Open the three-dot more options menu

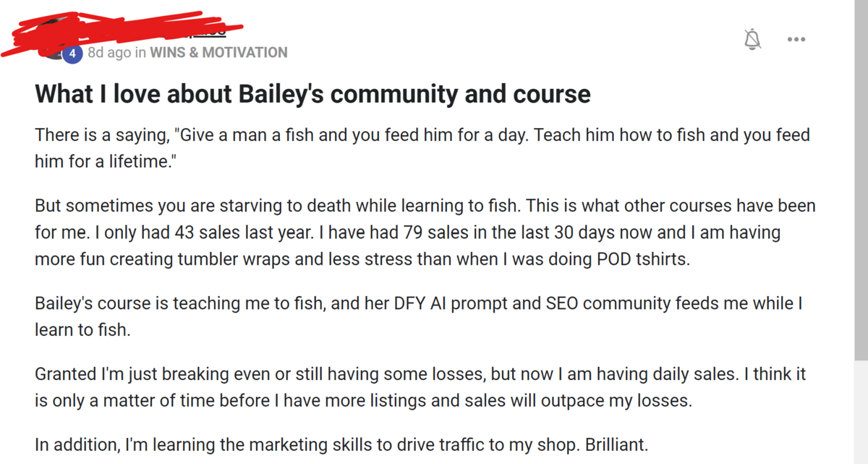pos(796,39)
